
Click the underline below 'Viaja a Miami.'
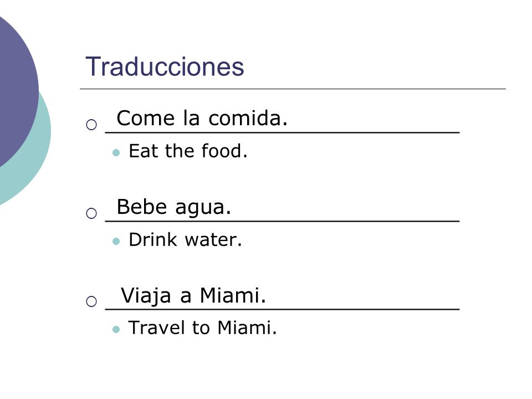tap(282, 309)
